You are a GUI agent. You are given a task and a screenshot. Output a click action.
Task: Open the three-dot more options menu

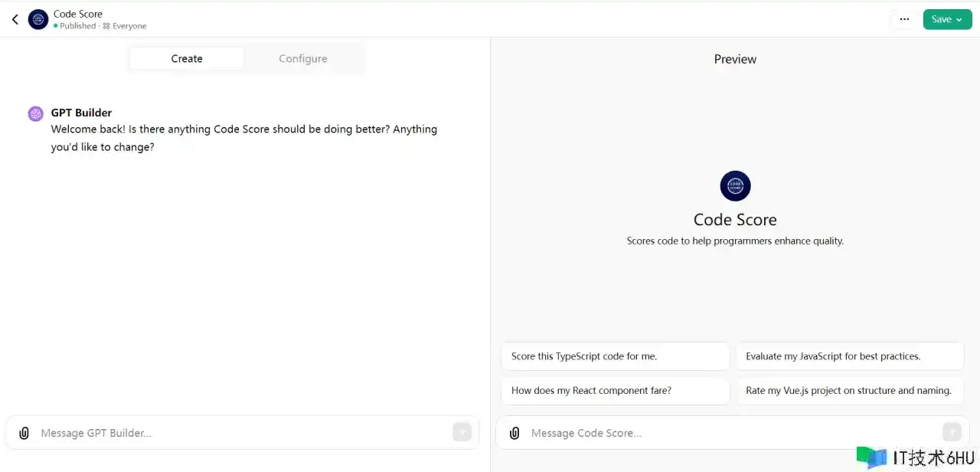click(x=904, y=19)
